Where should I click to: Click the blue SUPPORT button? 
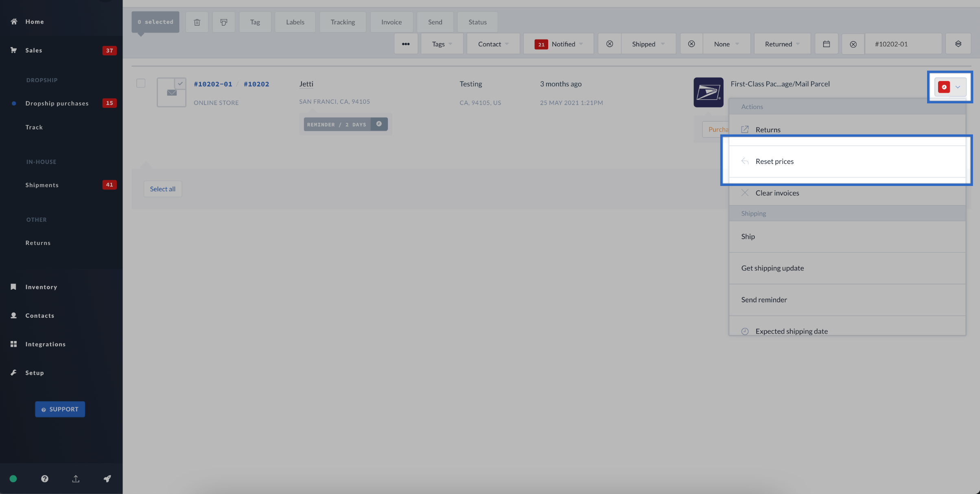[60, 409]
